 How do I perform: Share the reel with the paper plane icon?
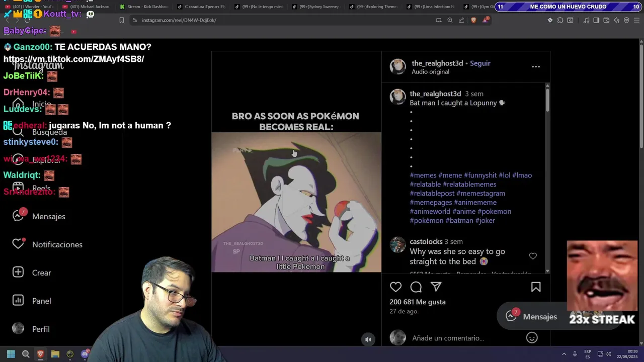tap(436, 287)
